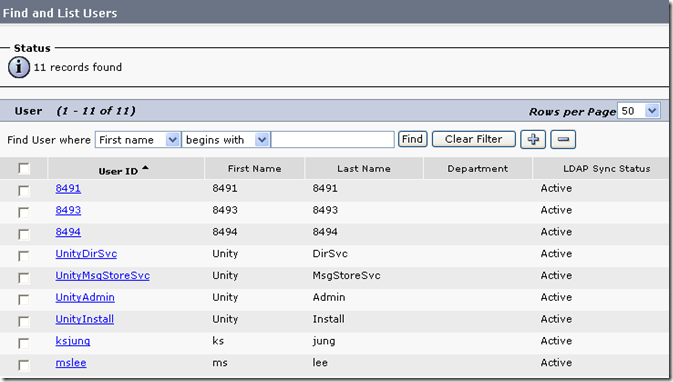Image resolution: width=673 pixels, height=382 pixels.
Task: Check the box for user 8491
Action: (24, 191)
